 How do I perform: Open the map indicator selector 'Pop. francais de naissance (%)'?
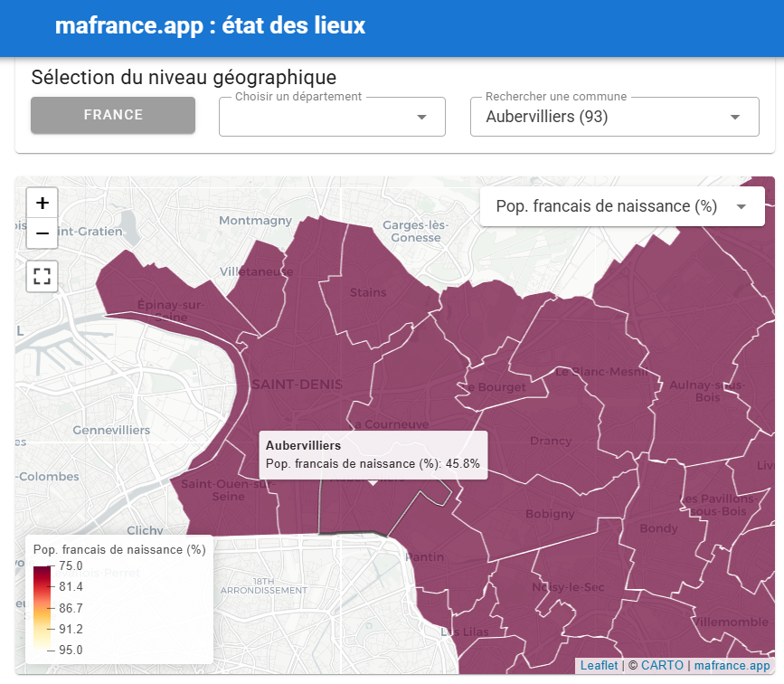point(622,206)
